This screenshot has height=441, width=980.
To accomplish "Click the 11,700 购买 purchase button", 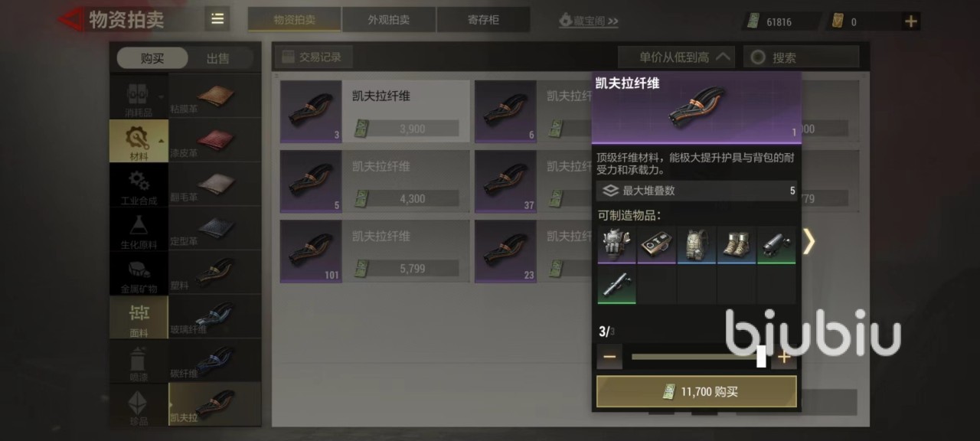I will (697, 391).
